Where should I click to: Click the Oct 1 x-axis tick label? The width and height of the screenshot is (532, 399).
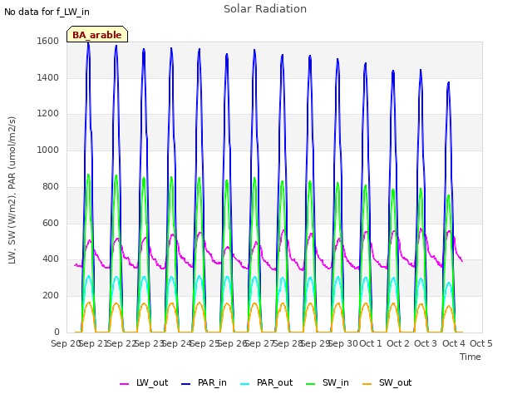(x=371, y=343)
